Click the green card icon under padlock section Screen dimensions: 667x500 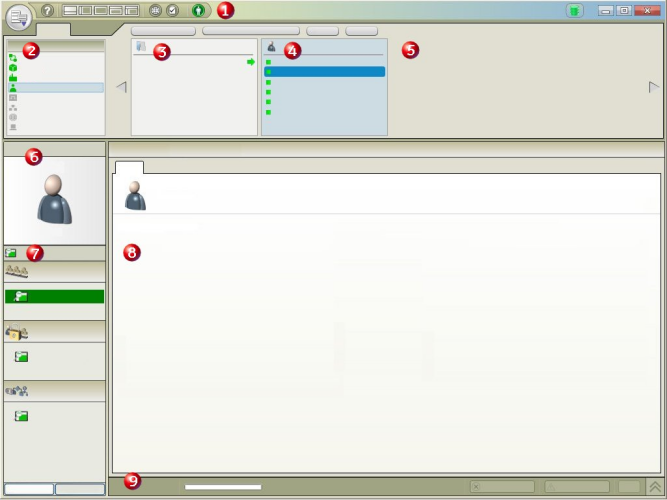pos(21,357)
